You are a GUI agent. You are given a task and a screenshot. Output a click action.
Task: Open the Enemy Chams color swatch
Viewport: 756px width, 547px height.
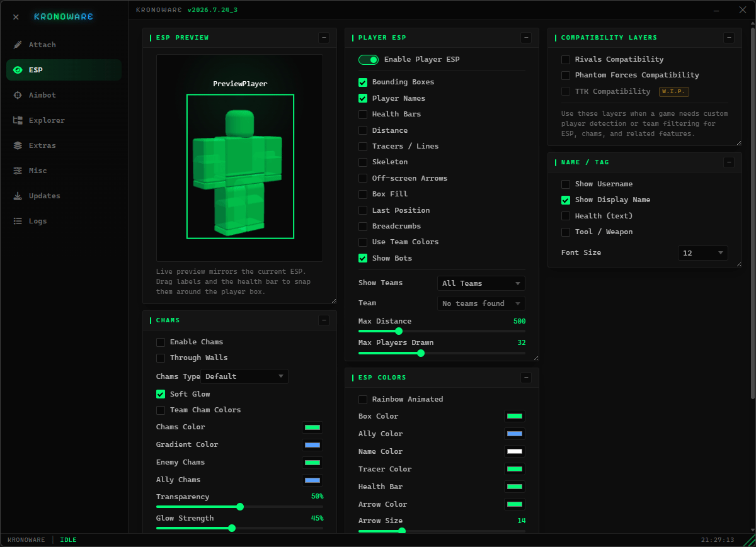[x=312, y=463]
